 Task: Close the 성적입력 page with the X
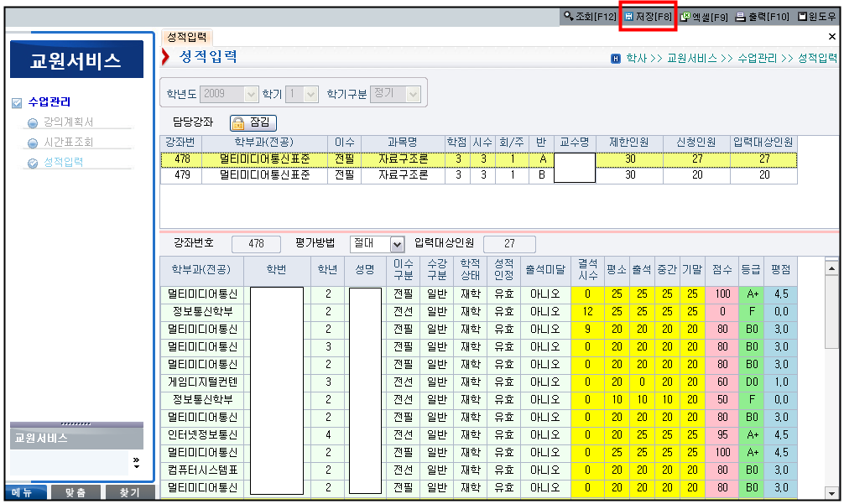click(x=831, y=37)
